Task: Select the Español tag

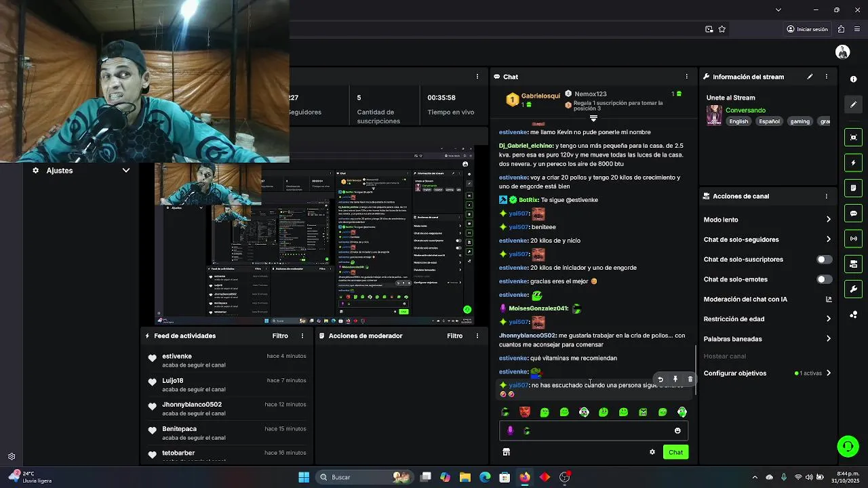Action: (x=769, y=121)
